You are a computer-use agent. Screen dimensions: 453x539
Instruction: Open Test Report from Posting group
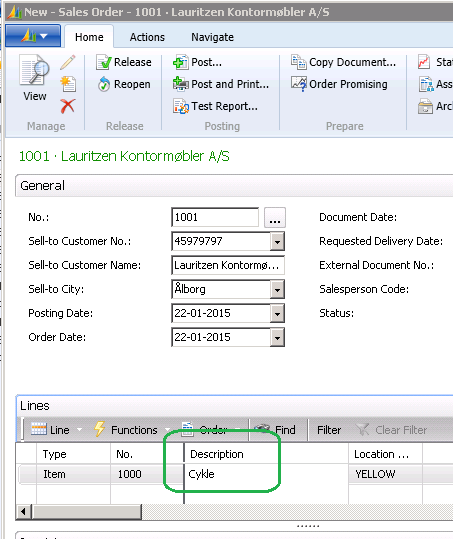pos(216,106)
